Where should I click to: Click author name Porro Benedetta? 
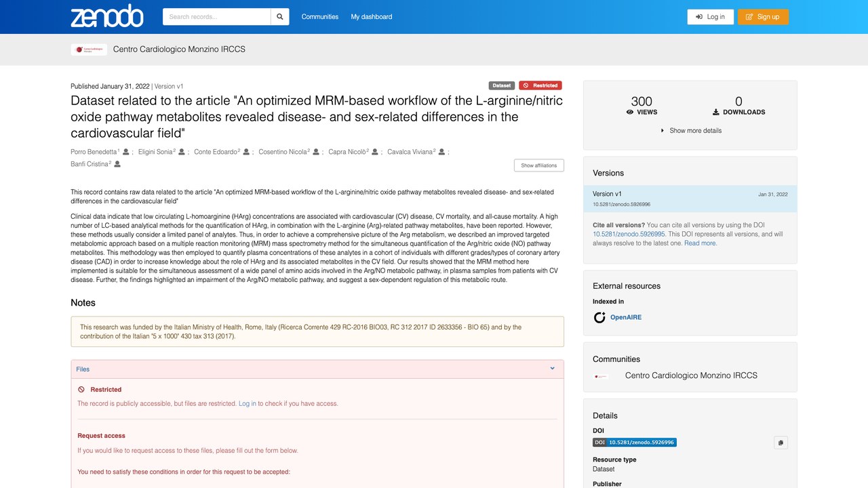point(94,152)
